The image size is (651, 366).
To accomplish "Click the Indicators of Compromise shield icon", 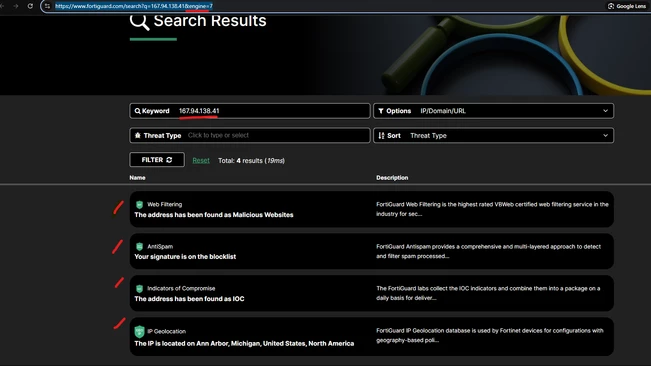I will coord(140,288).
